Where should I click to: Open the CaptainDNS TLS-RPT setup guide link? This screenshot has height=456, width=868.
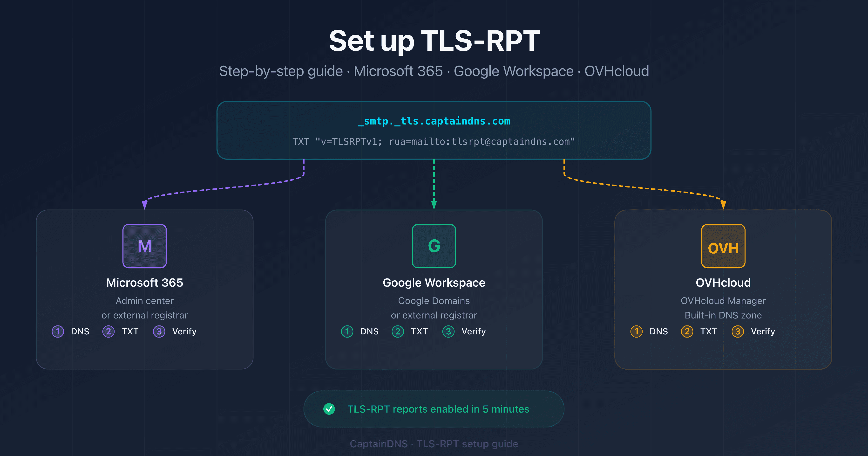(434, 444)
